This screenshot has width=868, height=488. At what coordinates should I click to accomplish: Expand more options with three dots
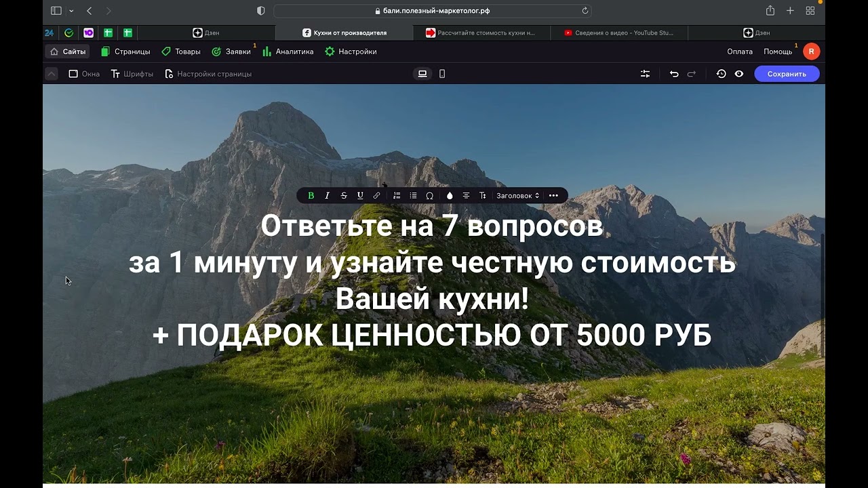tap(553, 196)
